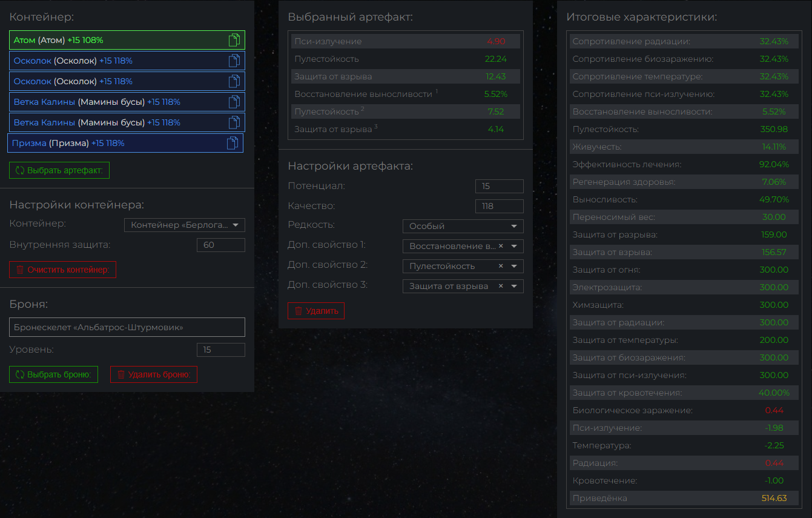Viewport: 812px width, 518px height.
Task: Duplicate the first Осколок artifact using its copy icon
Action: (234, 61)
